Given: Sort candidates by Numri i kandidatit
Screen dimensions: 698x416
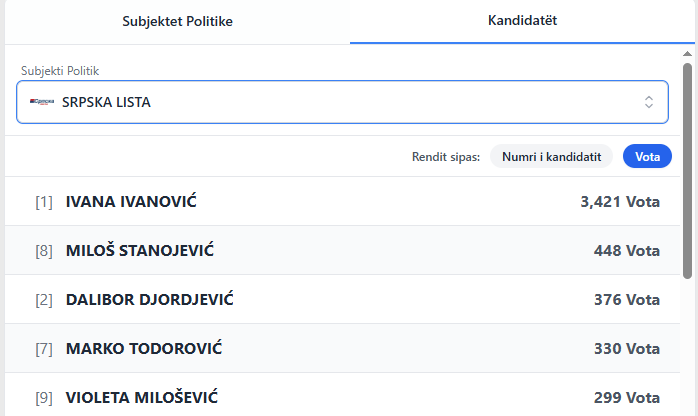Looking at the screenshot, I should click(x=551, y=157).
